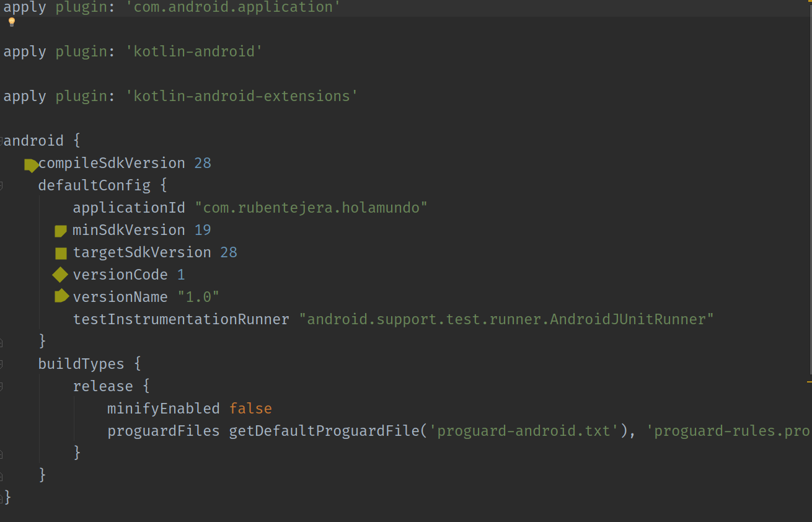Screen dimensions: 812x522
Task: Click the false value of minifyEnabled
Action: click(x=250, y=409)
